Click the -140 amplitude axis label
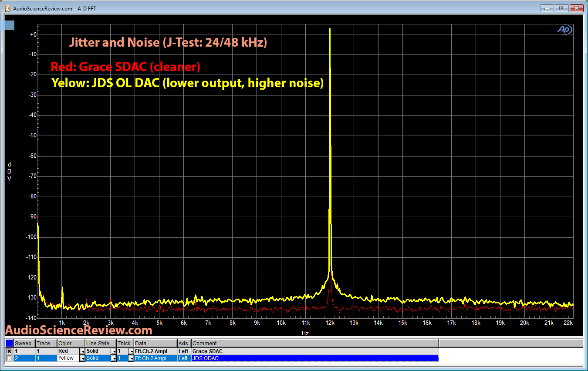588x371 pixels. pyautogui.click(x=30, y=318)
